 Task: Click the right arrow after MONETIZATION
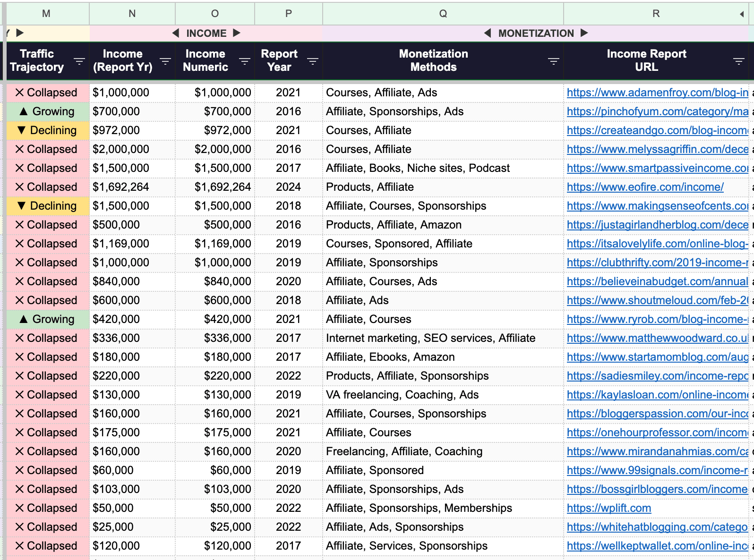click(x=584, y=33)
